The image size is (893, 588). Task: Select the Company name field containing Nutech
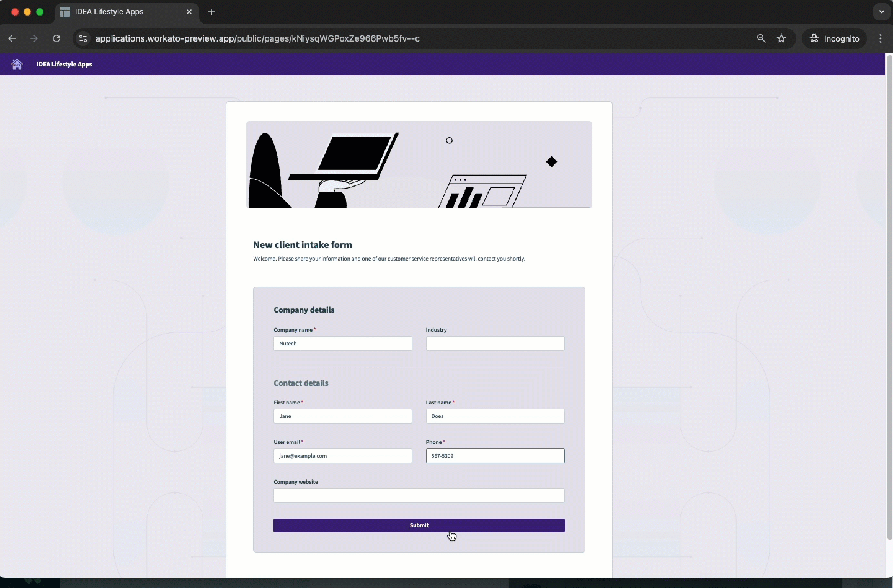[343, 344]
